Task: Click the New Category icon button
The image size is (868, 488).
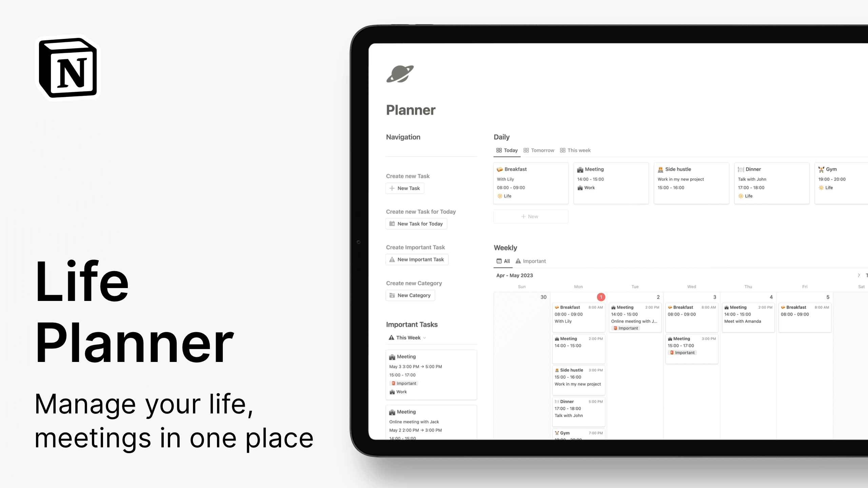Action: [392, 295]
